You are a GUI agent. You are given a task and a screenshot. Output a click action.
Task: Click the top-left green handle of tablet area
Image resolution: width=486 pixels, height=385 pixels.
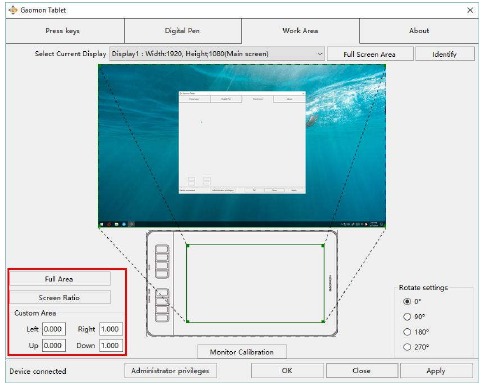pos(188,246)
